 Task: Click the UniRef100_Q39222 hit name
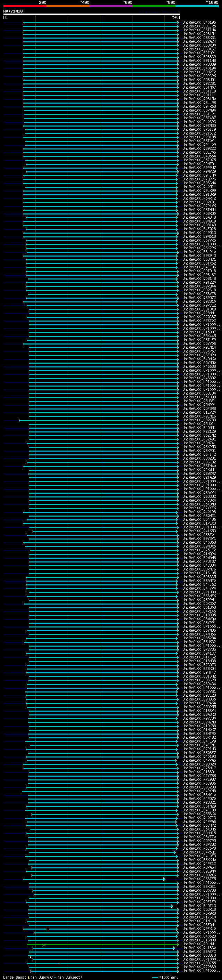pyautogui.click(x=199, y=149)
